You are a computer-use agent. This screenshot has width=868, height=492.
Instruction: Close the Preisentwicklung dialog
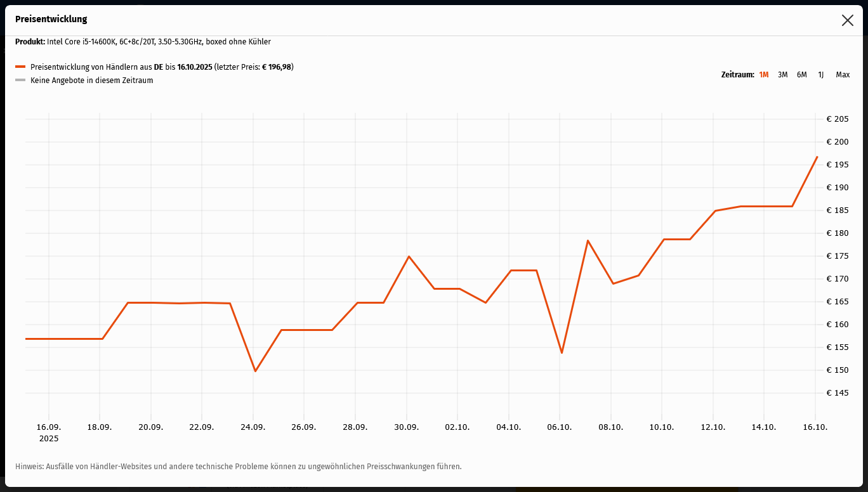coord(847,20)
